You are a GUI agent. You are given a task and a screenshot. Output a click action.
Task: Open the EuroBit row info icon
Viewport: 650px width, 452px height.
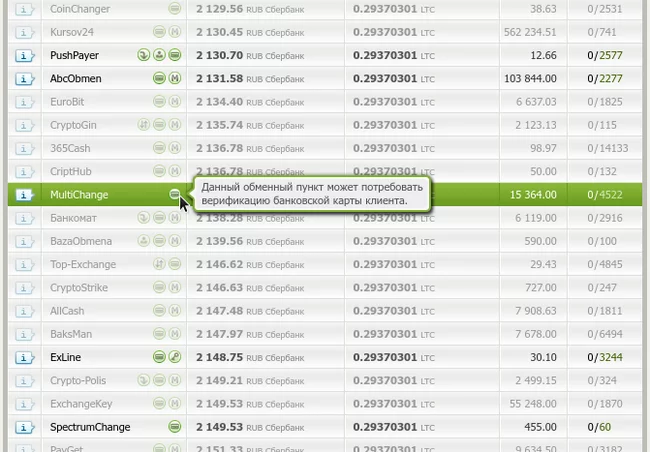pos(24,102)
